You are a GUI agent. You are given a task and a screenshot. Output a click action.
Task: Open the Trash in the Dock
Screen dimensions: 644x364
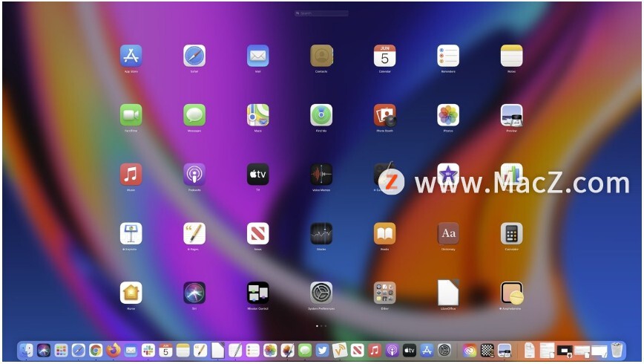(617, 351)
